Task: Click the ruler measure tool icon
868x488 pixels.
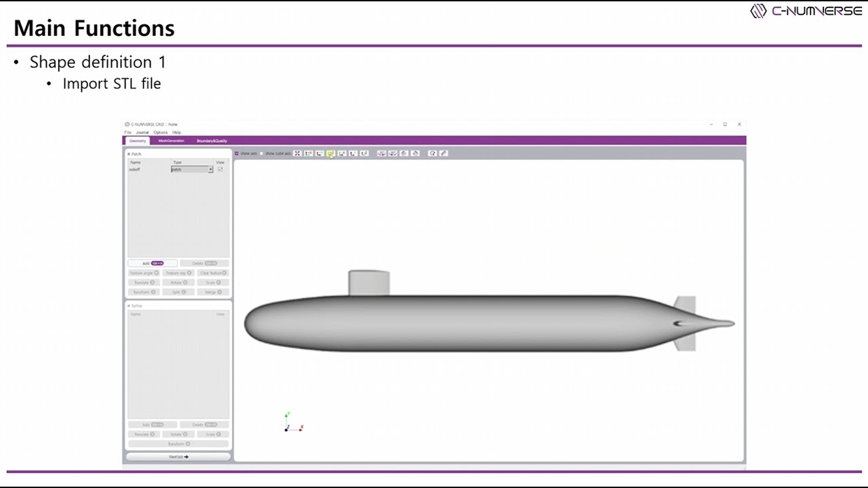Action: [x=443, y=153]
